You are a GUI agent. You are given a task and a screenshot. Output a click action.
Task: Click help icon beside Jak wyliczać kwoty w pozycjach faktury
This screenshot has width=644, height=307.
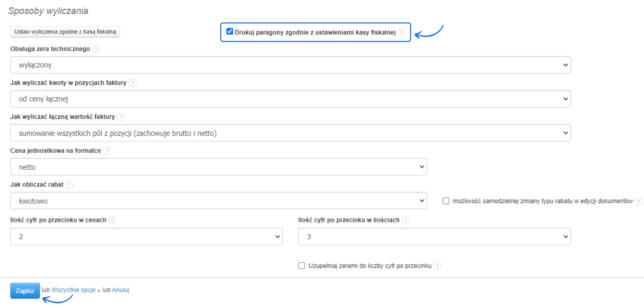click(x=133, y=83)
